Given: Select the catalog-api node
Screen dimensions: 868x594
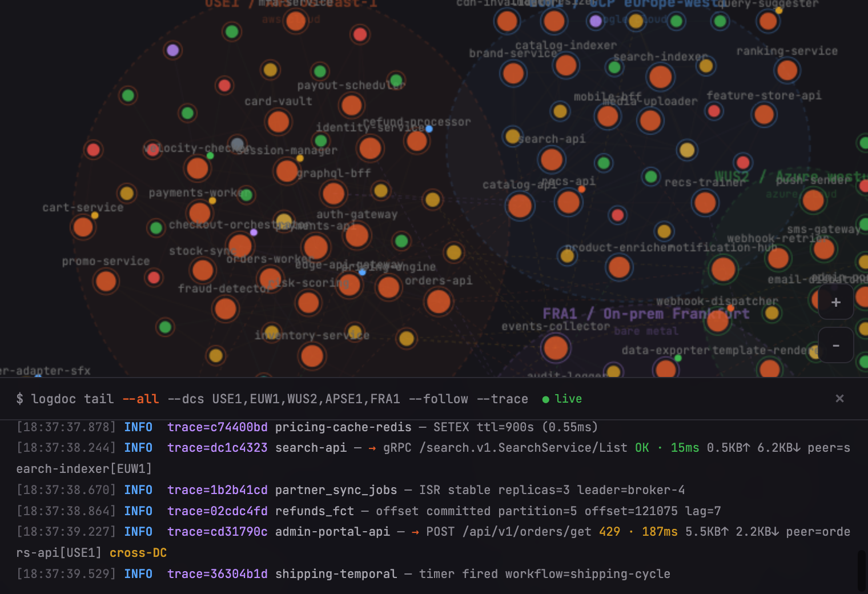Looking at the screenshot, I should click(x=520, y=206).
